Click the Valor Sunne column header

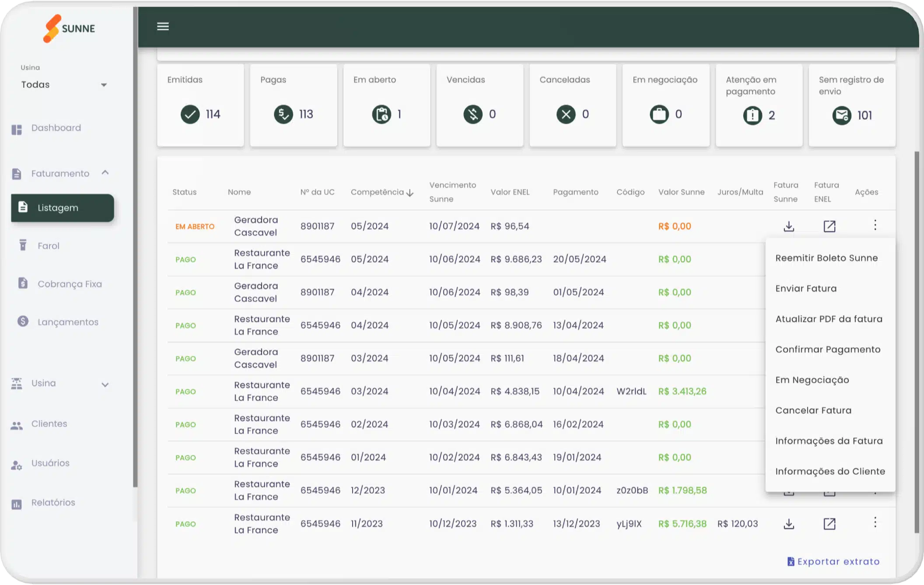click(x=681, y=192)
